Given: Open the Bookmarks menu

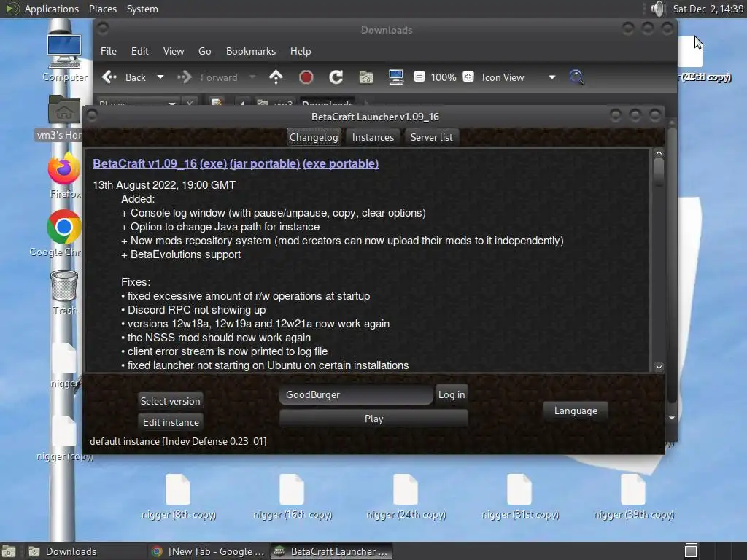Looking at the screenshot, I should pyautogui.click(x=251, y=51).
